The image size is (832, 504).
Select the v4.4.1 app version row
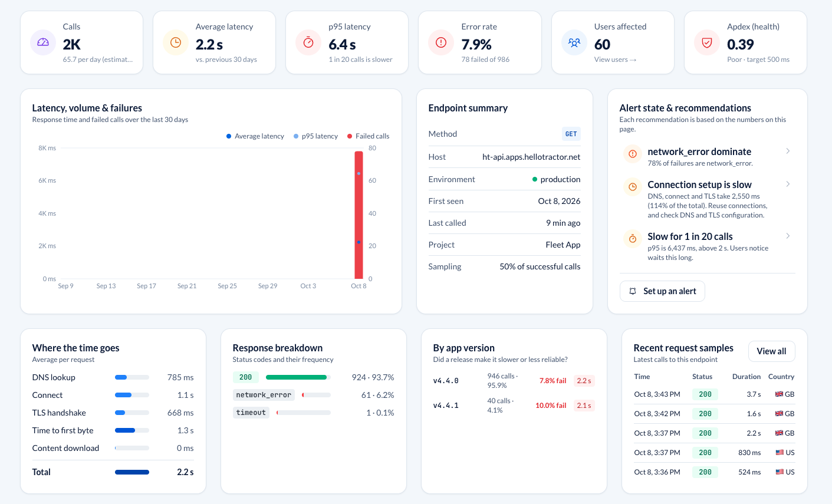tap(514, 406)
